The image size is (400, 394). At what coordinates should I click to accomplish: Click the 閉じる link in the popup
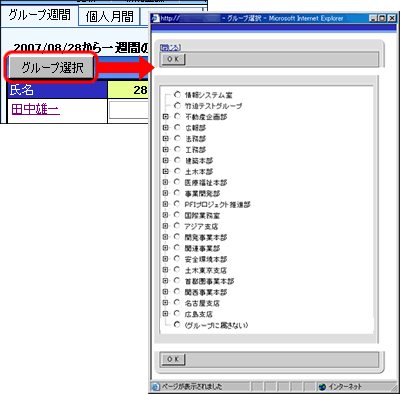coord(170,48)
